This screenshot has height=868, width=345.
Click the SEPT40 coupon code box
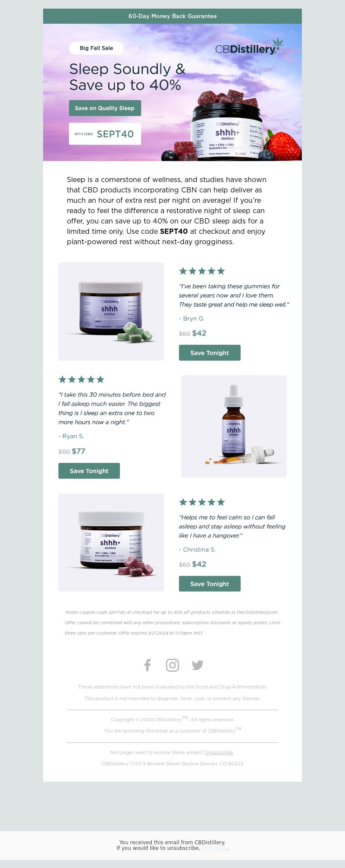[x=105, y=134]
